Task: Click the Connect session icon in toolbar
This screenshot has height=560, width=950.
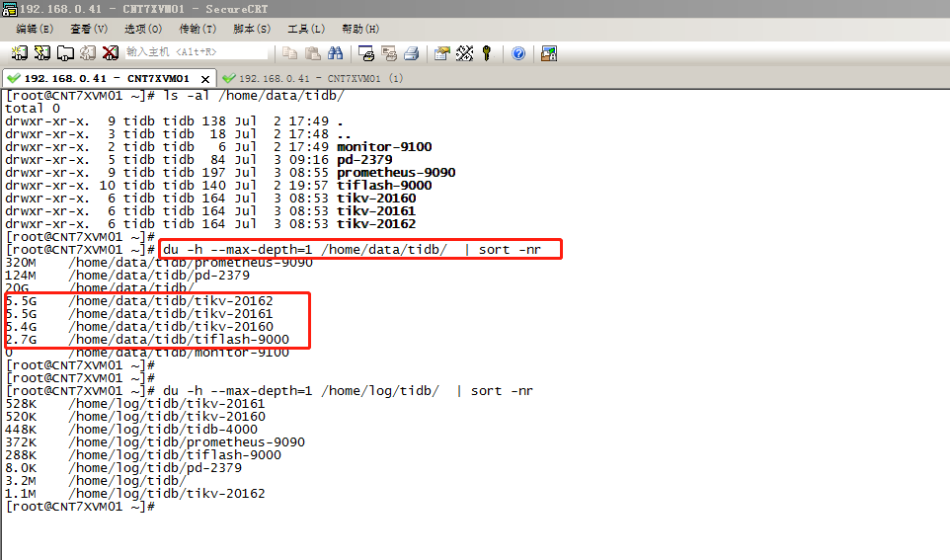Action: [x=19, y=53]
